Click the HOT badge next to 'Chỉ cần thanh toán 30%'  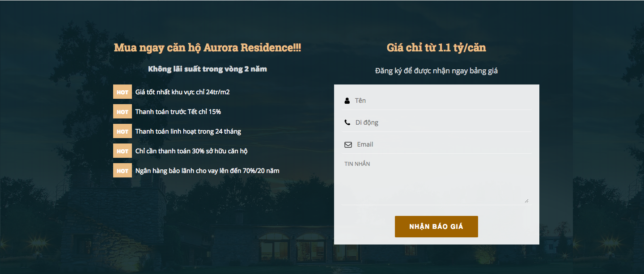tap(123, 151)
